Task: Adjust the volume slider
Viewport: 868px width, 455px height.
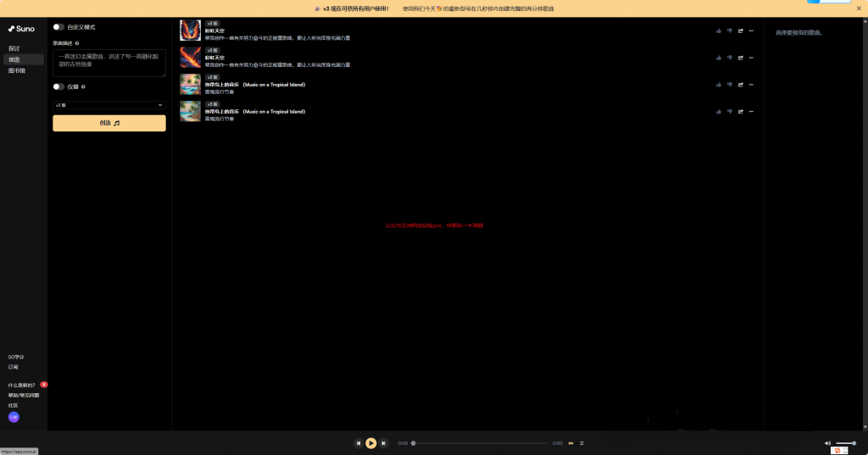Action: 846,443
